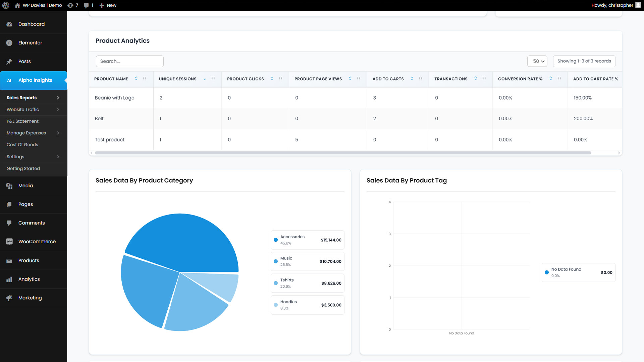The width and height of the screenshot is (644, 362).
Task: Open the Media library icon
Action: click(x=9, y=186)
